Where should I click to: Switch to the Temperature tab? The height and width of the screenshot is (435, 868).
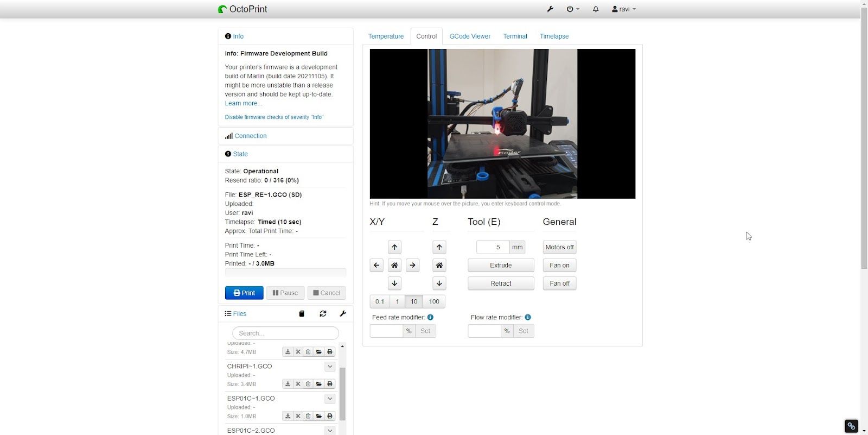386,36
